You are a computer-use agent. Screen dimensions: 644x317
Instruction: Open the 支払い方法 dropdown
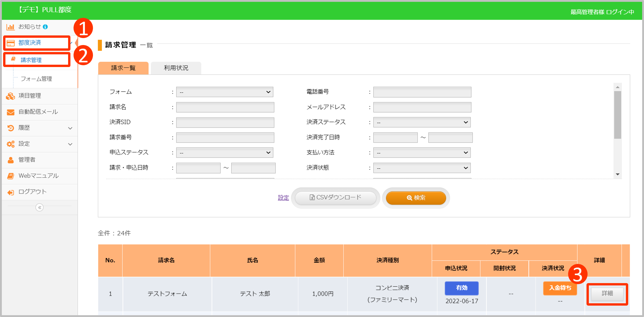pyautogui.click(x=422, y=153)
